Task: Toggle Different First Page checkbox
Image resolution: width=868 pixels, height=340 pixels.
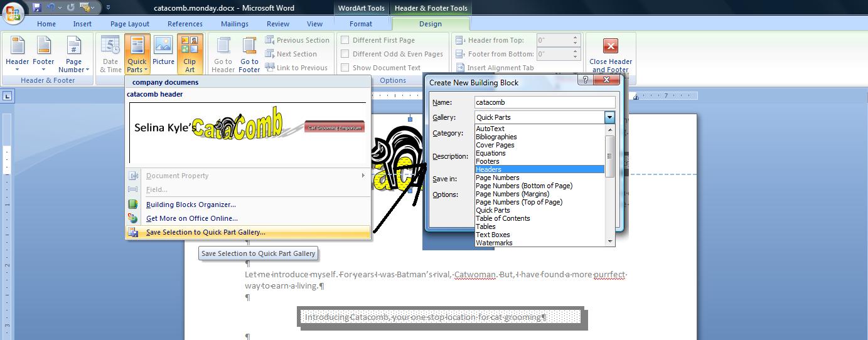Action: coord(345,40)
